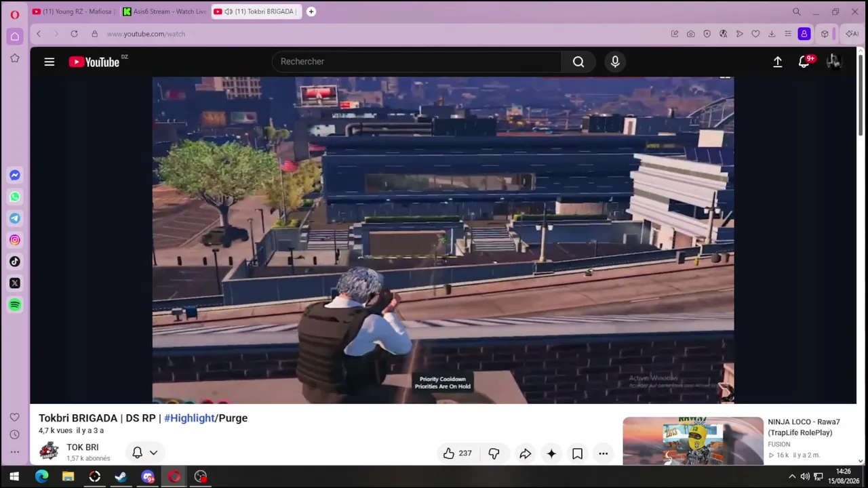Open YouTube create upload button

778,62
